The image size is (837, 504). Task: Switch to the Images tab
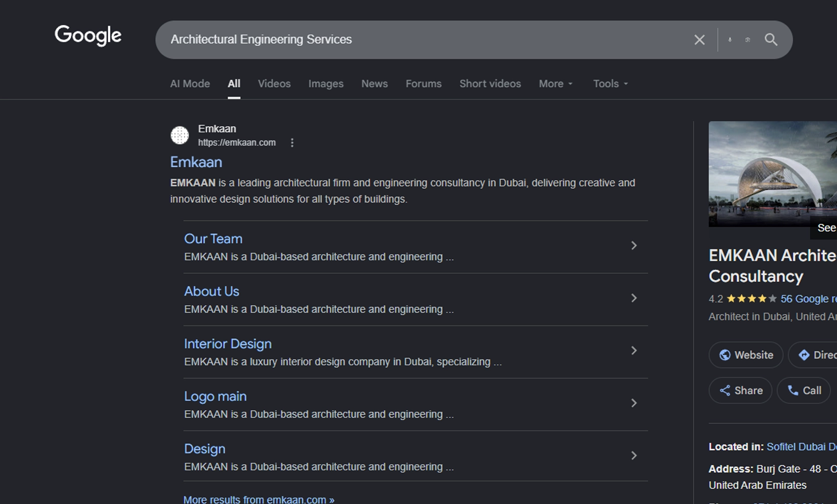pos(326,84)
